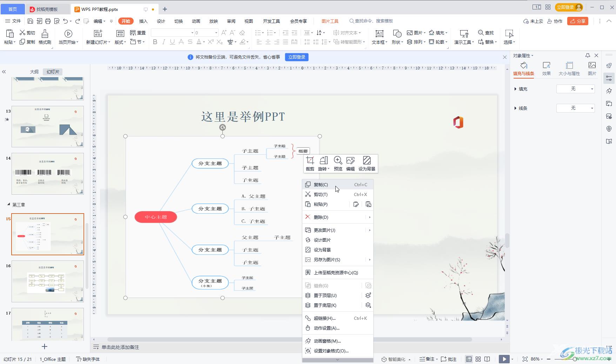The width and height of the screenshot is (616, 364).
Task: Open Picture (图片) properties tab
Action: pos(592,69)
